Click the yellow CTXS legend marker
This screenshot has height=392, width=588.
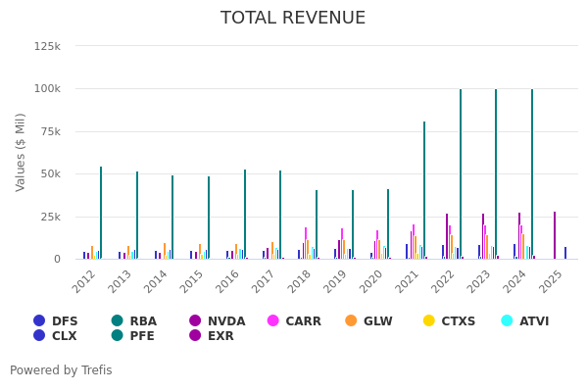point(428,320)
